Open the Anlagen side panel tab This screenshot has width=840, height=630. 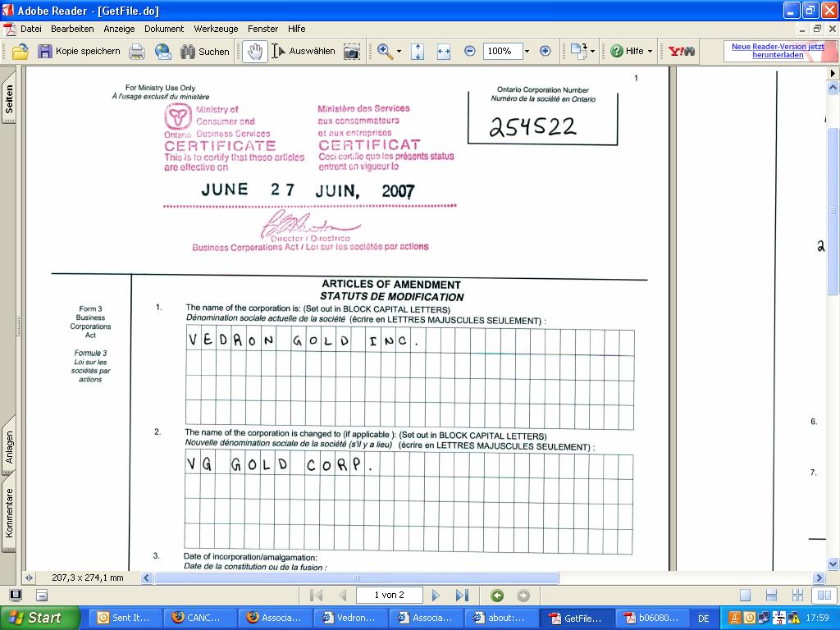point(9,445)
